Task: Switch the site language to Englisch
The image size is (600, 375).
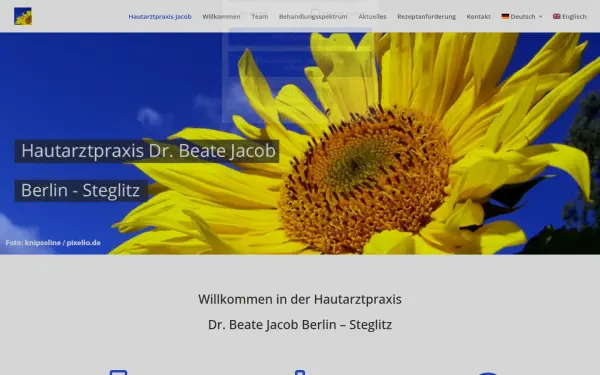Action: (x=569, y=16)
